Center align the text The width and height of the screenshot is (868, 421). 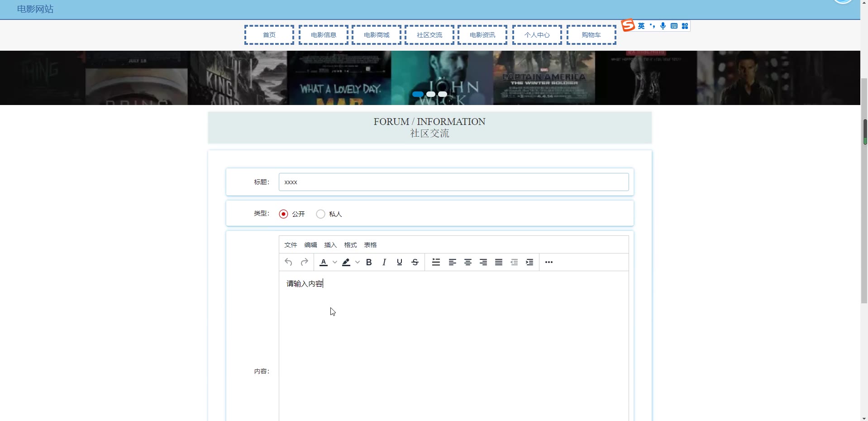pos(468,262)
